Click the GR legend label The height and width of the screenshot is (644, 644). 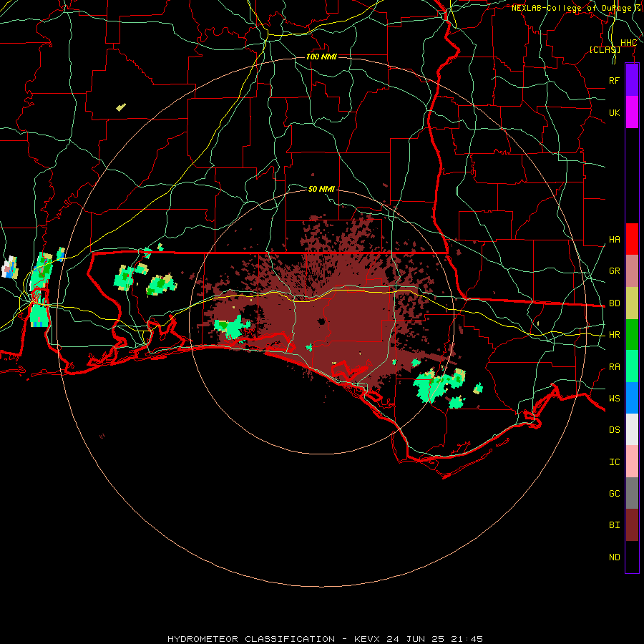(x=614, y=271)
